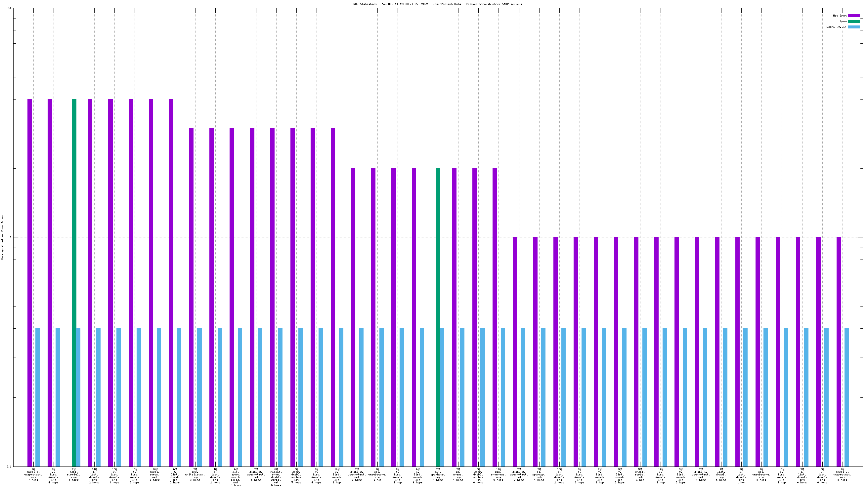
Task: Click the green Spam legend swatch
Action: (x=853, y=21)
